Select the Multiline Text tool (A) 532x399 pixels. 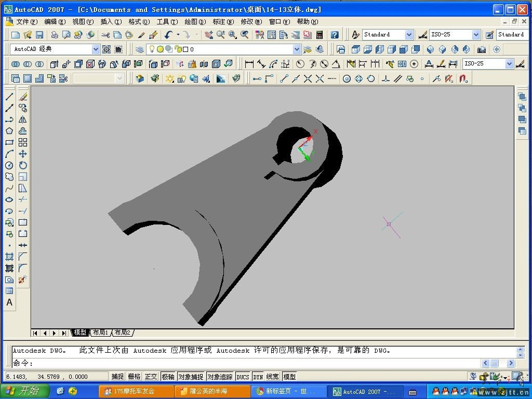click(x=9, y=302)
